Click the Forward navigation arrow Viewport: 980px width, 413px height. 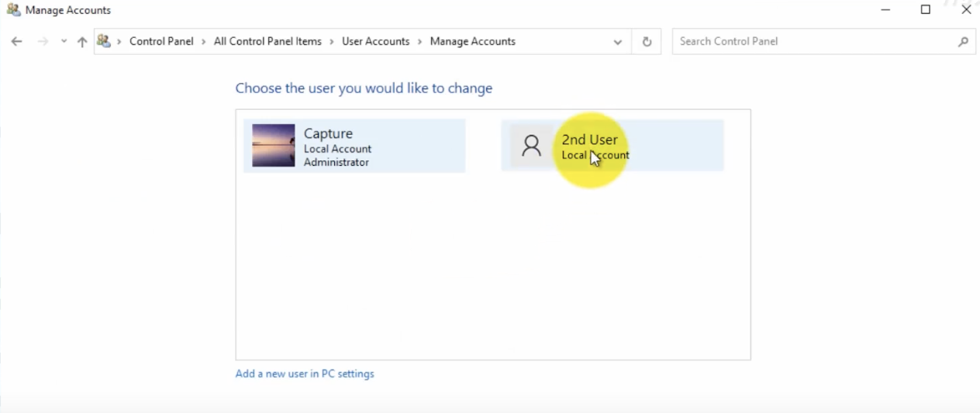tap(43, 42)
